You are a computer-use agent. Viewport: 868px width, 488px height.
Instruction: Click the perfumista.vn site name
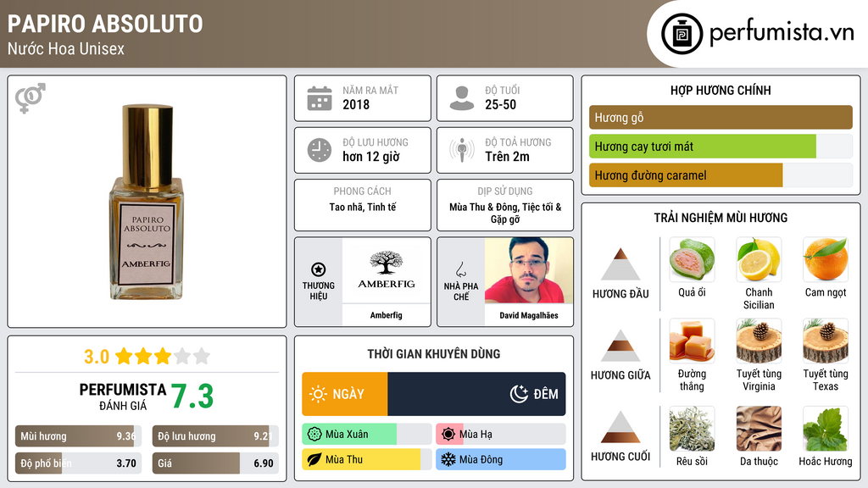[782, 33]
